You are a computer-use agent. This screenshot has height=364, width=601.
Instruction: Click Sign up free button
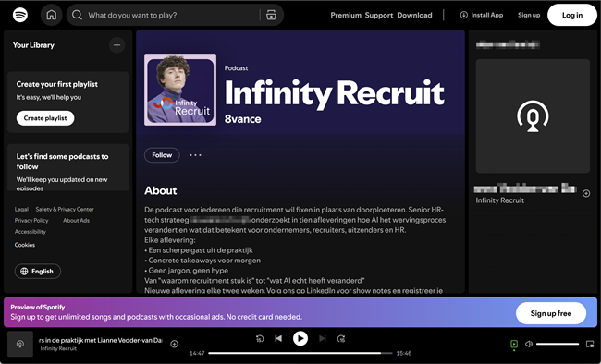[551, 313]
